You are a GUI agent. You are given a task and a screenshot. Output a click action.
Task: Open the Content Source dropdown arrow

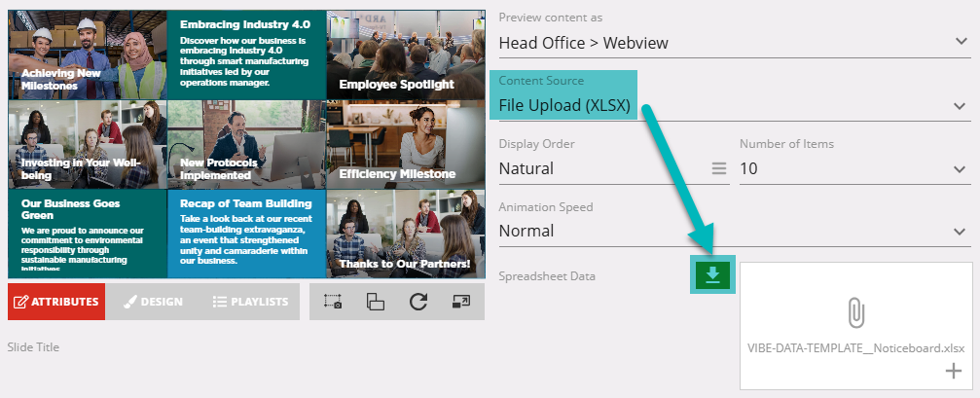point(961,106)
